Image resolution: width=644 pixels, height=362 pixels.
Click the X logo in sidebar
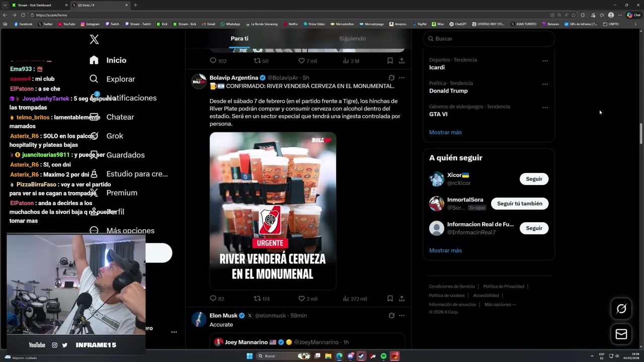tap(94, 40)
